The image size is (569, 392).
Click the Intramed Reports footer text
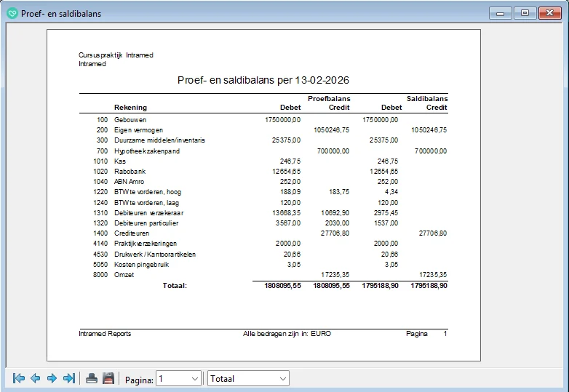105,334
